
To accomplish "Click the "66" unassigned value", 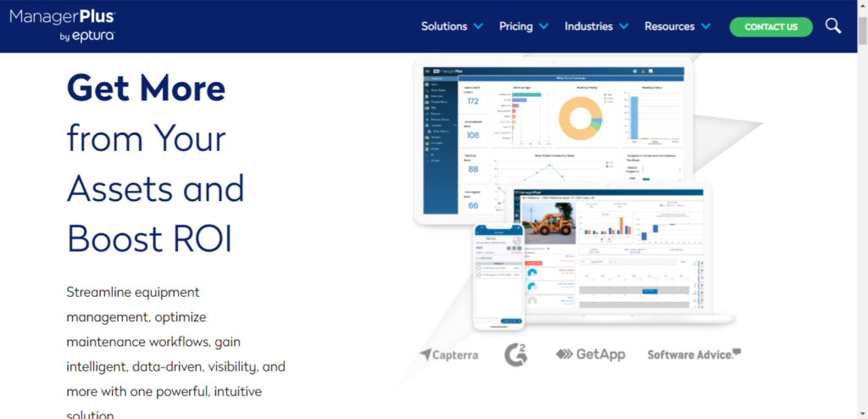I will click(473, 205).
